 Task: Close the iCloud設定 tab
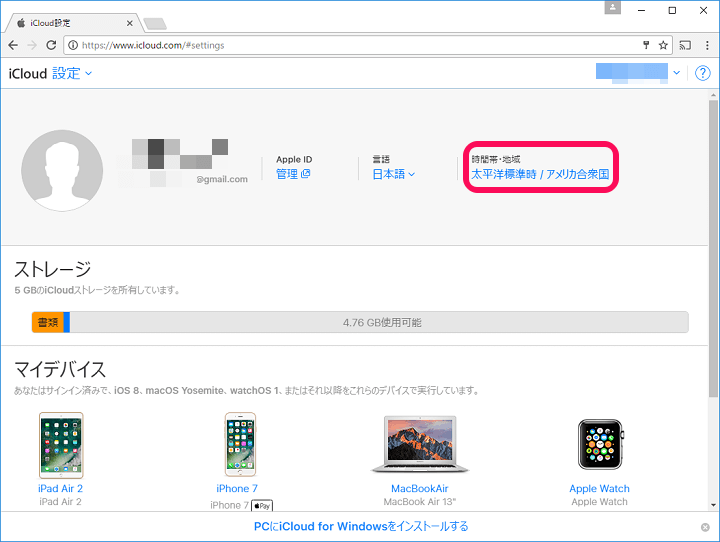pos(130,23)
